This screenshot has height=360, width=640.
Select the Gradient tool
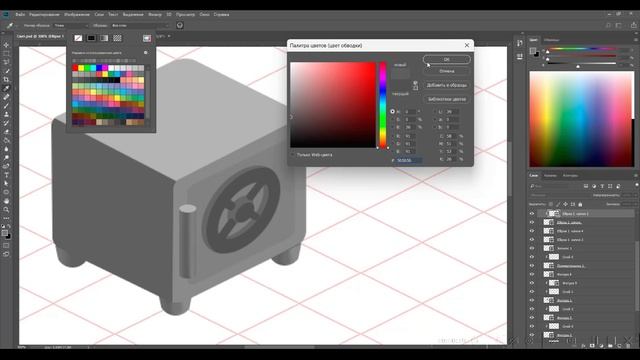6,140
